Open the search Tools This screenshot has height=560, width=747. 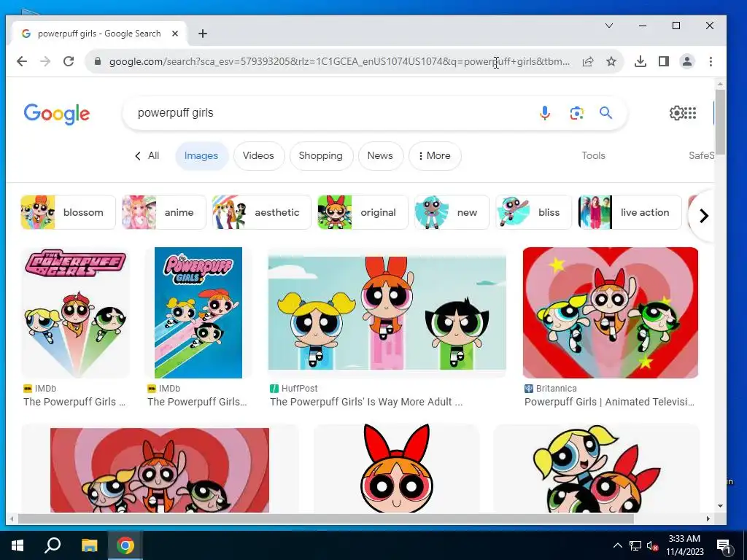(x=593, y=156)
